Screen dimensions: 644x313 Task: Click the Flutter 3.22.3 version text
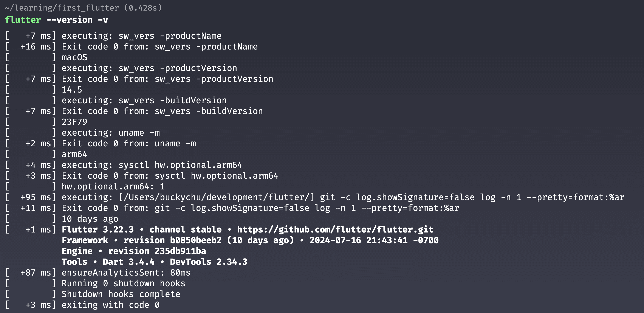[98, 229]
